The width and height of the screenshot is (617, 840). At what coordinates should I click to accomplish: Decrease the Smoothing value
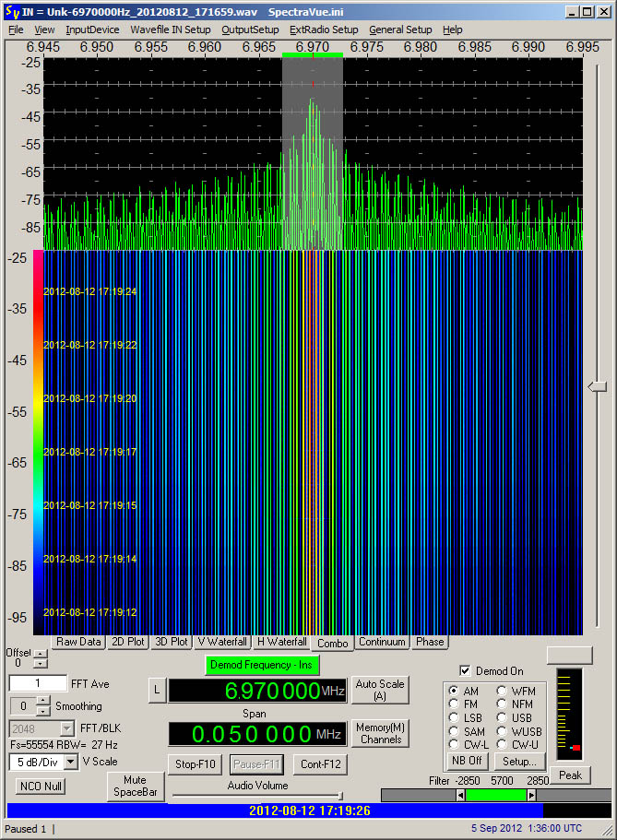(x=43, y=711)
